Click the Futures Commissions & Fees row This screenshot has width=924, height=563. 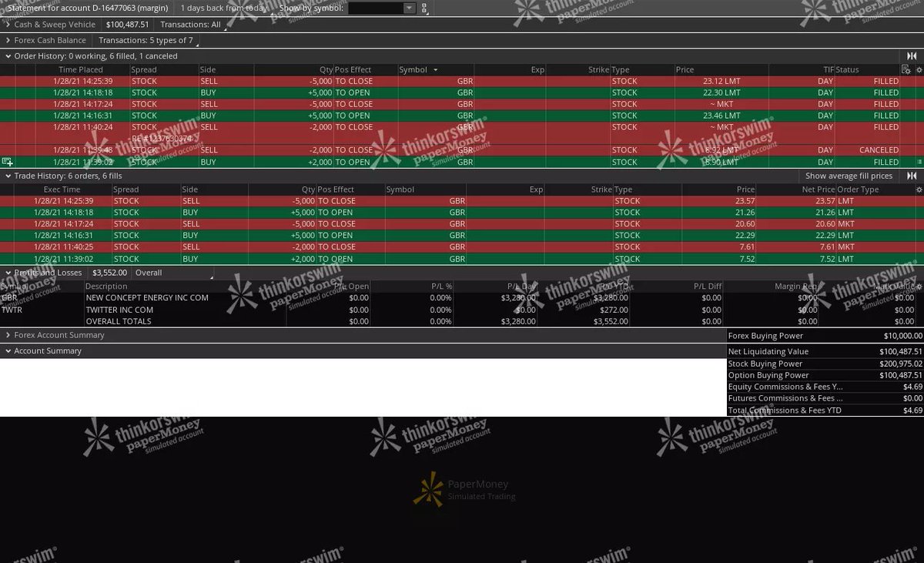pyautogui.click(x=825, y=398)
